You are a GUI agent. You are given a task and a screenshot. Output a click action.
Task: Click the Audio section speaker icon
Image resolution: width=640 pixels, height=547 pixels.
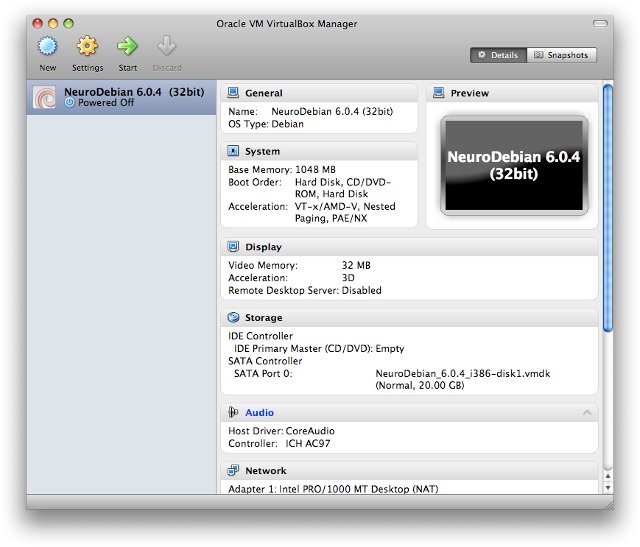(233, 412)
